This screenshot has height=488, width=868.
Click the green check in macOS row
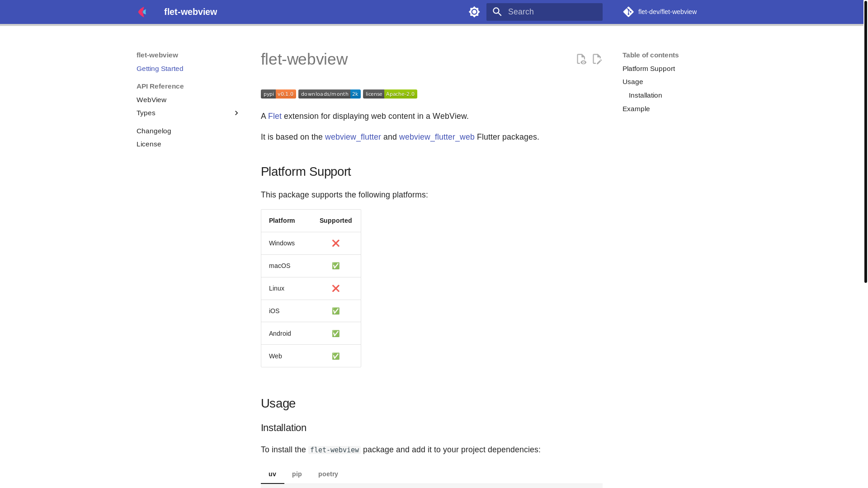click(336, 266)
